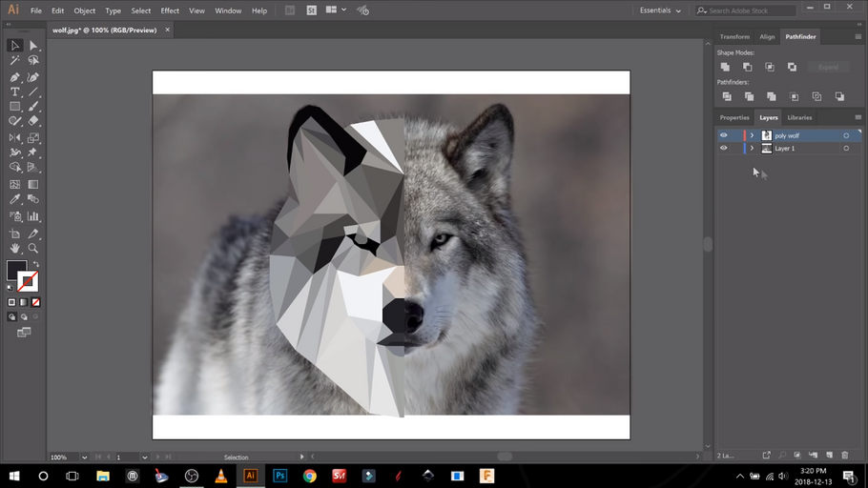Select the Pen tool

(15, 77)
